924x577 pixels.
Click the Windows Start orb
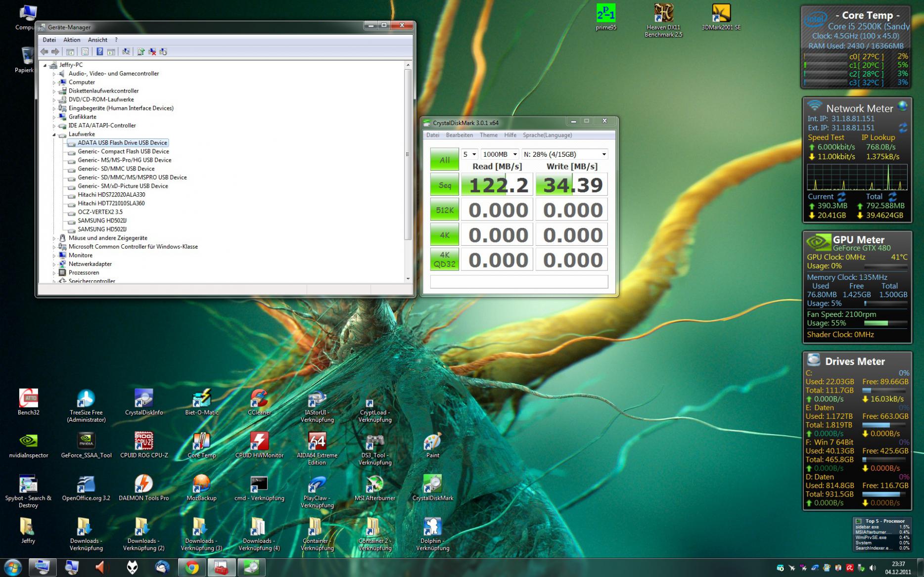click(x=12, y=567)
